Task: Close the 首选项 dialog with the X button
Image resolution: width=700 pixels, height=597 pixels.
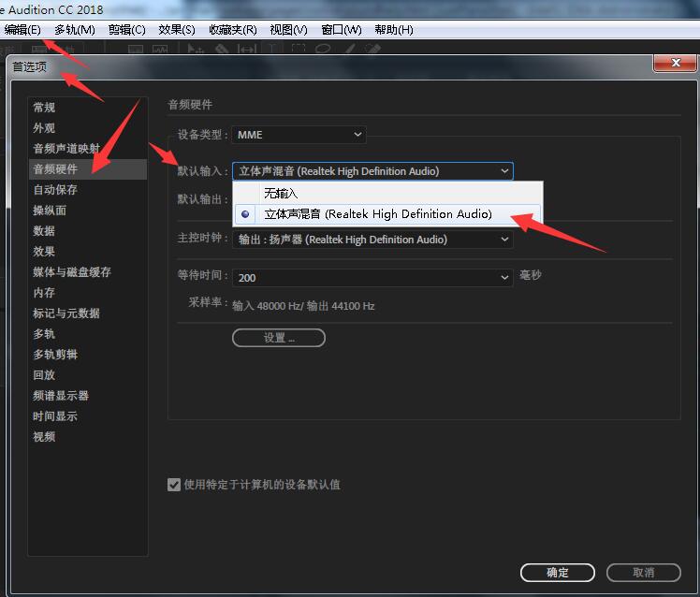Action: click(x=675, y=63)
